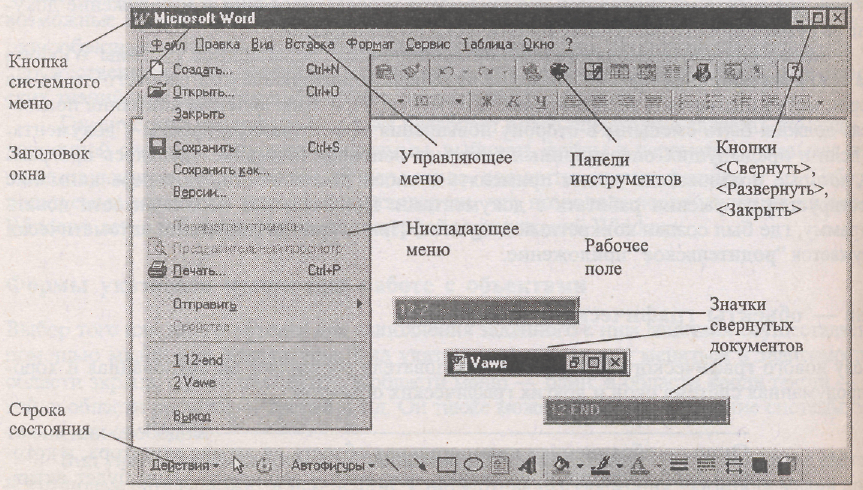Click the Format Painter brush icon
The image size is (863, 490).
[411, 72]
